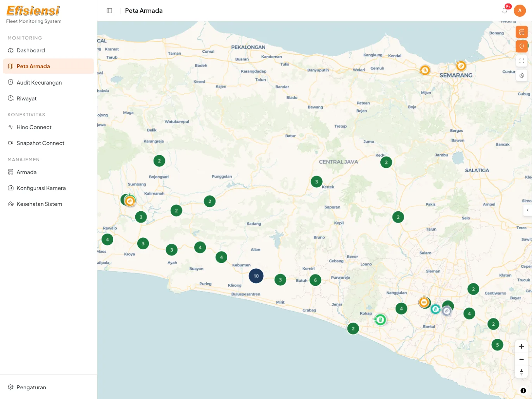The image size is (532, 399).
Task: Toggle the bus vehicle layer button
Action: (522, 32)
